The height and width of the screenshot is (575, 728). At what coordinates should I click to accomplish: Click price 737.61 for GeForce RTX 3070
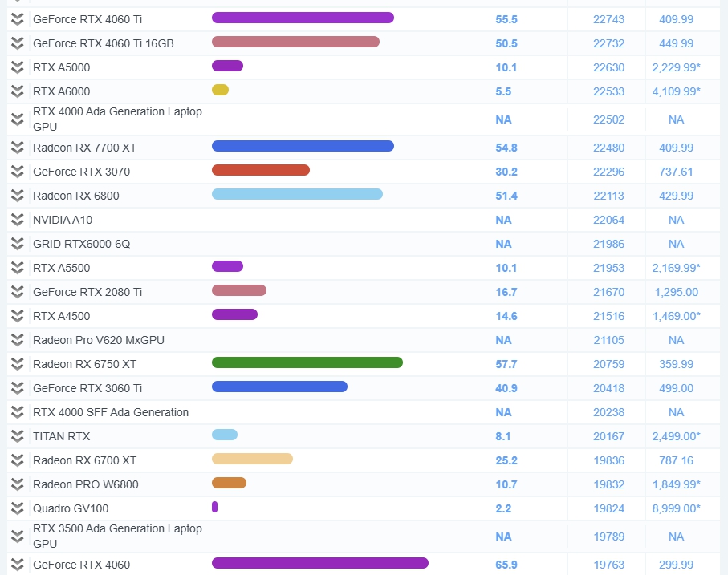676,172
